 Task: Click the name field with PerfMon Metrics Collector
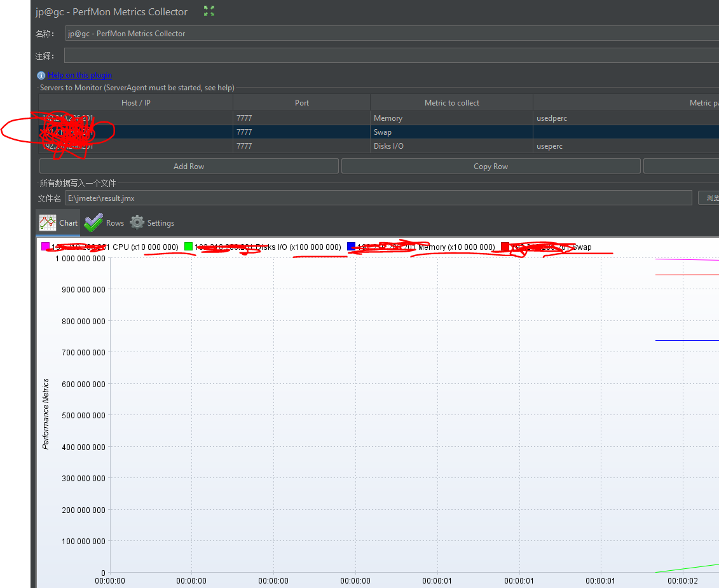point(392,34)
